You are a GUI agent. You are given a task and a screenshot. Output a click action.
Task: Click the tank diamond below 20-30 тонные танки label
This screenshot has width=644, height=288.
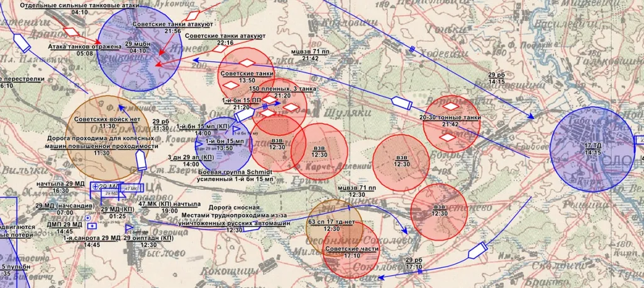(x=447, y=137)
